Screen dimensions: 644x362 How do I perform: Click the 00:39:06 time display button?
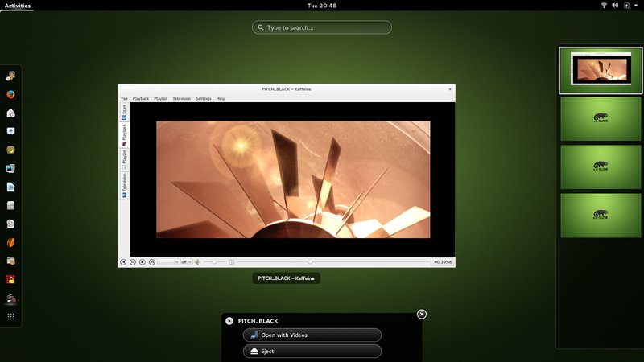(443, 262)
